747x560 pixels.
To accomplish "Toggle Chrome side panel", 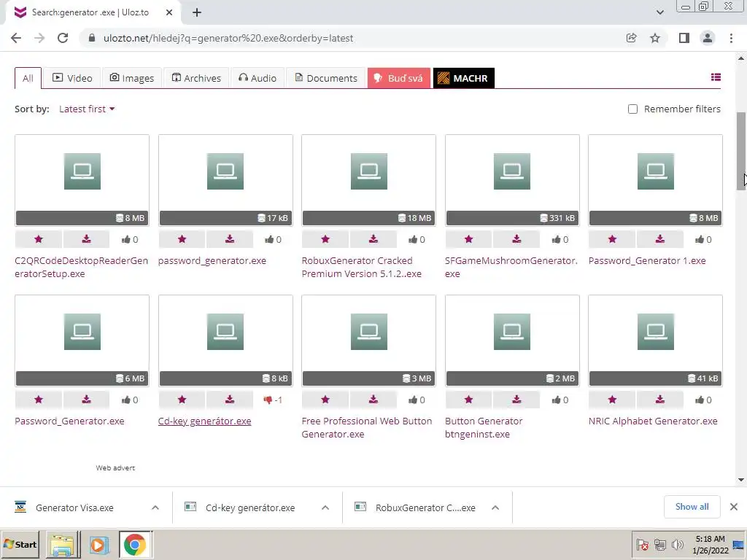I will click(684, 38).
